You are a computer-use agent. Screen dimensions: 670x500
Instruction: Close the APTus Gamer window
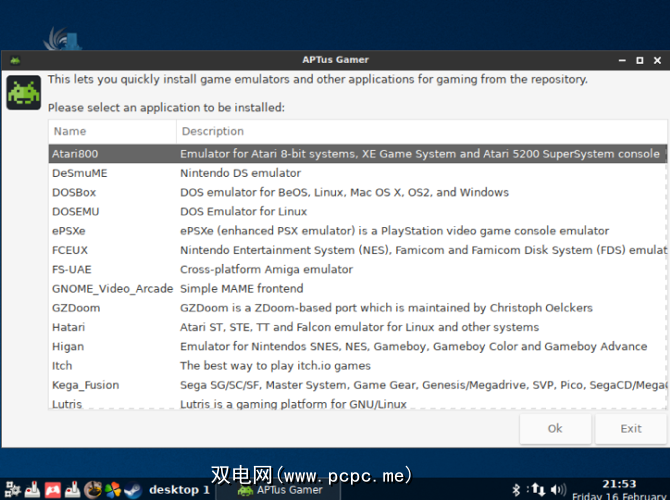(x=658, y=61)
